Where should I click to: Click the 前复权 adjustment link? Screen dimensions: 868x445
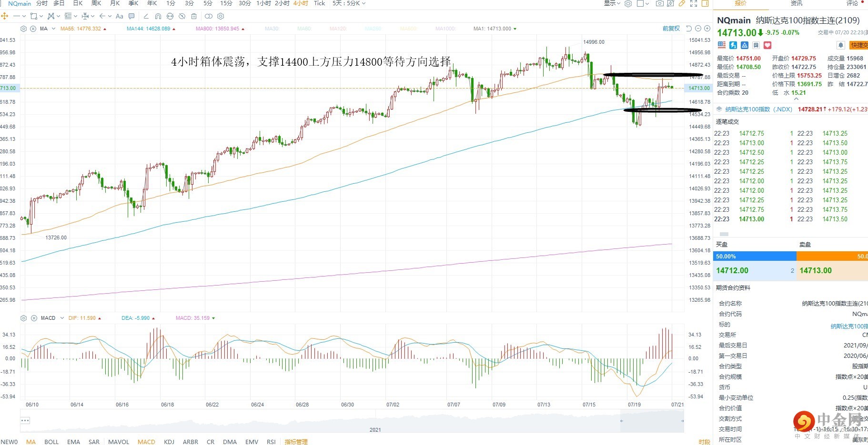[x=671, y=29]
